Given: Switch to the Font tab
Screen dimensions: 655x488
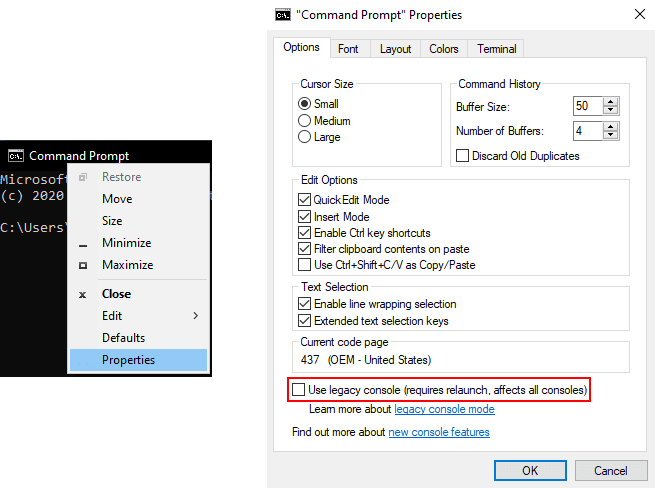Looking at the screenshot, I should click(348, 49).
